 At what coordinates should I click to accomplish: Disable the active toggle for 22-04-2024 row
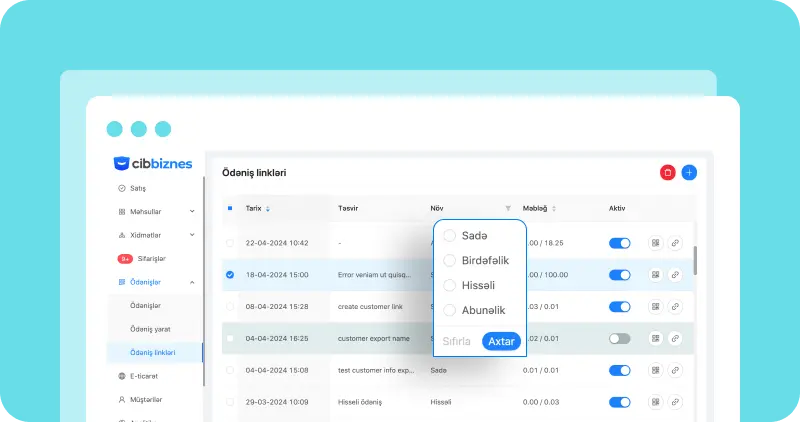(x=620, y=243)
